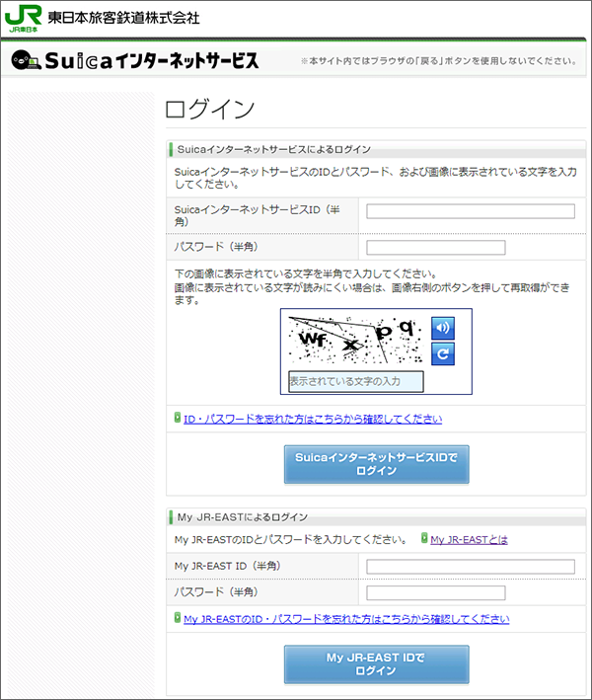Open the forgotten Suica ID/password link

pyautogui.click(x=313, y=419)
